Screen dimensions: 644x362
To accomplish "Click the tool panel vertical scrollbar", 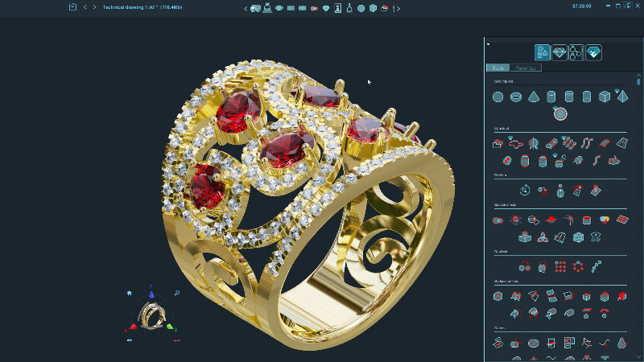I will click(639, 81).
